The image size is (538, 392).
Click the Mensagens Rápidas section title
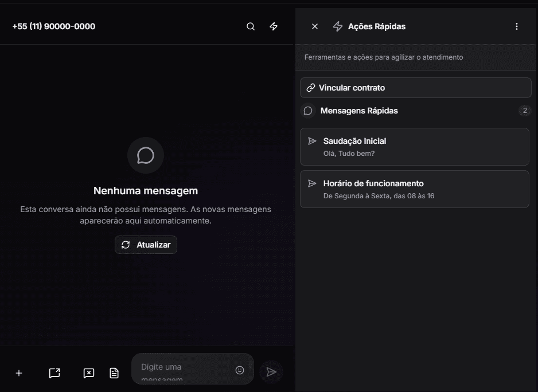(x=359, y=111)
